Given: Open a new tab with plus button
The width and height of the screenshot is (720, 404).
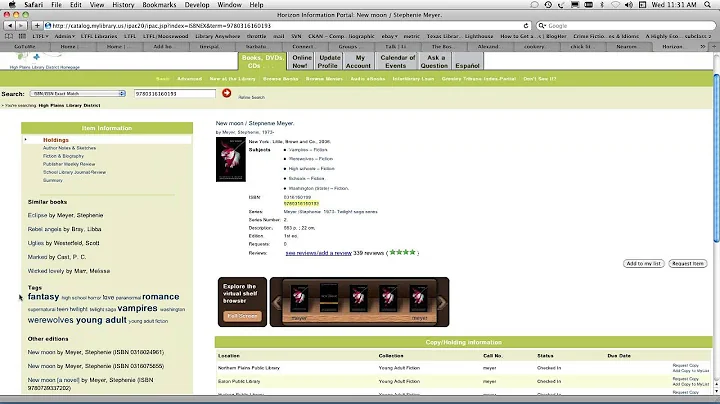Looking at the screenshot, I should pyautogui.click(x=714, y=46).
